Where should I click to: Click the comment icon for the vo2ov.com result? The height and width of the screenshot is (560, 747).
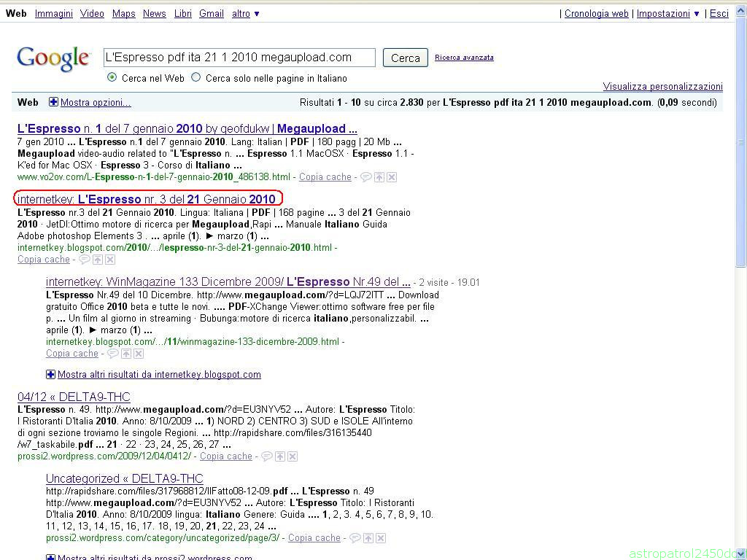click(366, 177)
